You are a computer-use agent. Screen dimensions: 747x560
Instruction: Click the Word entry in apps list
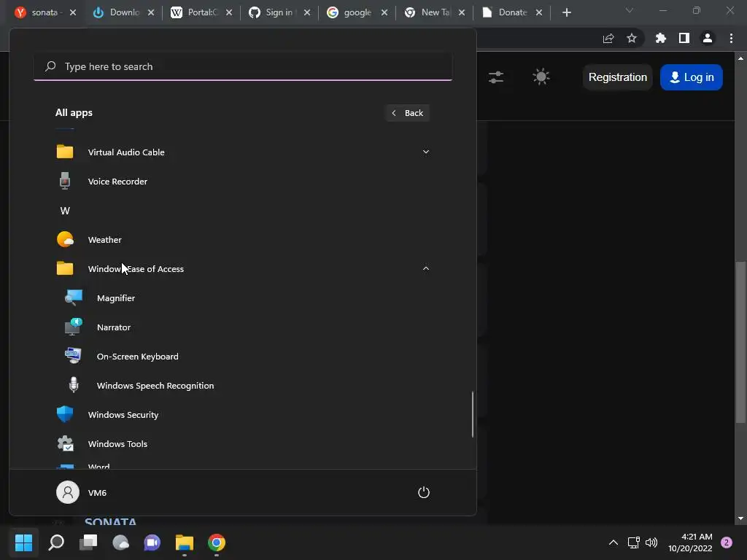pyautogui.click(x=242, y=466)
